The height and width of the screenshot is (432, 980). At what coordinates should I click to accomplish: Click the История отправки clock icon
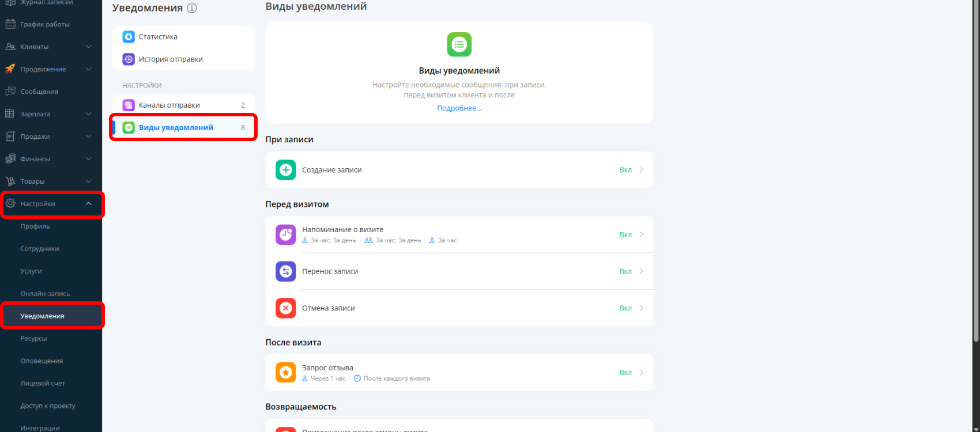pyautogui.click(x=129, y=59)
